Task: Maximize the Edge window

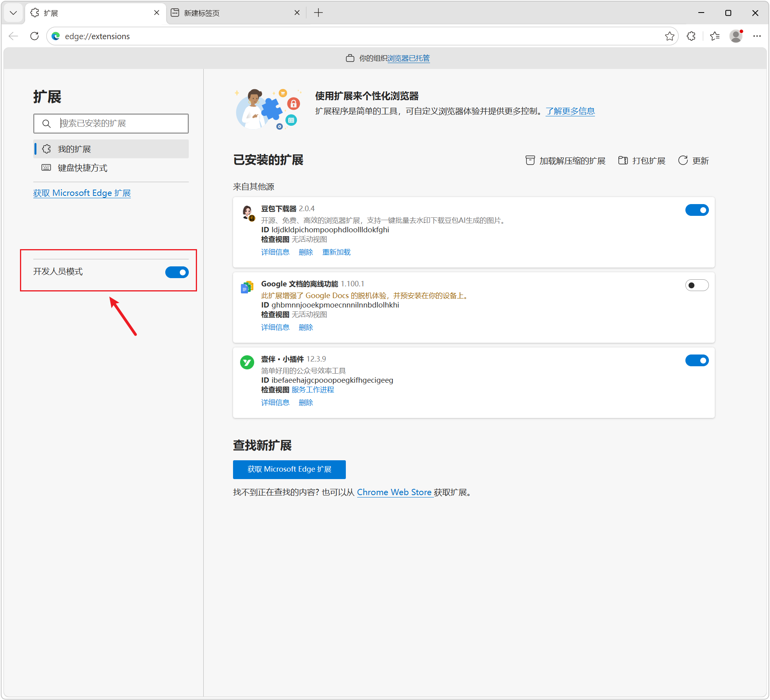Action: click(x=728, y=13)
